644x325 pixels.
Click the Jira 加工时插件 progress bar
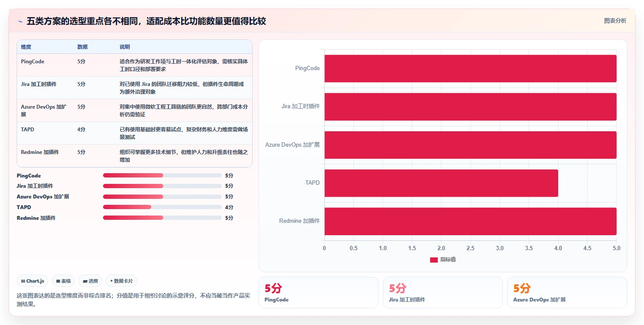162,186
